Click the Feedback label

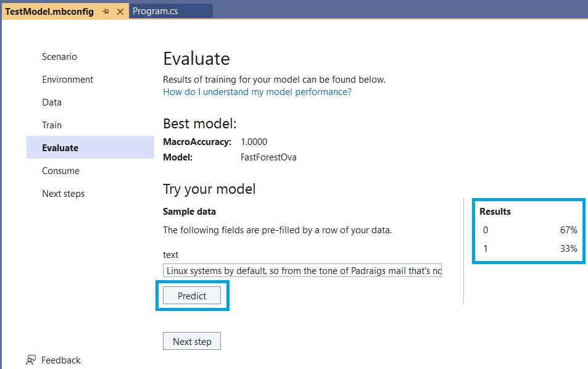pyautogui.click(x=61, y=360)
